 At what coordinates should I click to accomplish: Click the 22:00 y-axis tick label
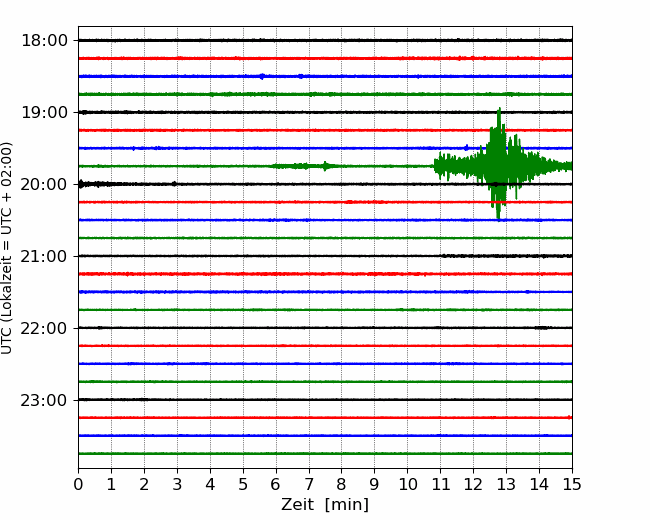pos(44,328)
